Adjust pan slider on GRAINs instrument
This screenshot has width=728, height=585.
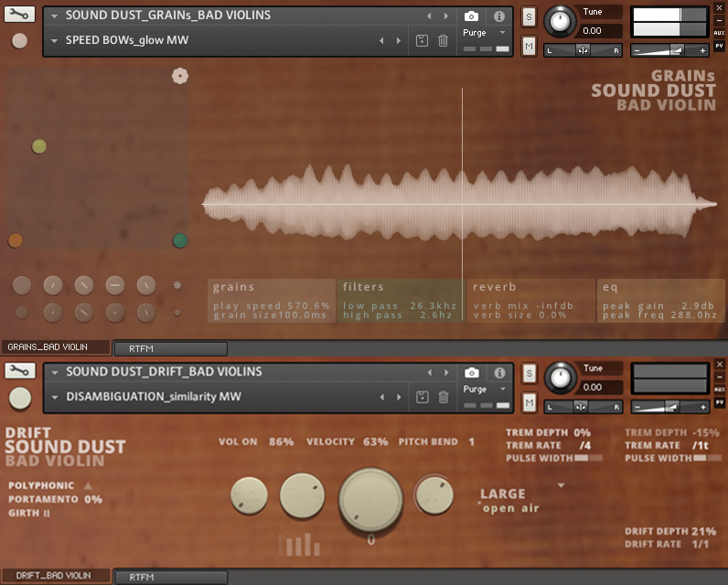(583, 50)
